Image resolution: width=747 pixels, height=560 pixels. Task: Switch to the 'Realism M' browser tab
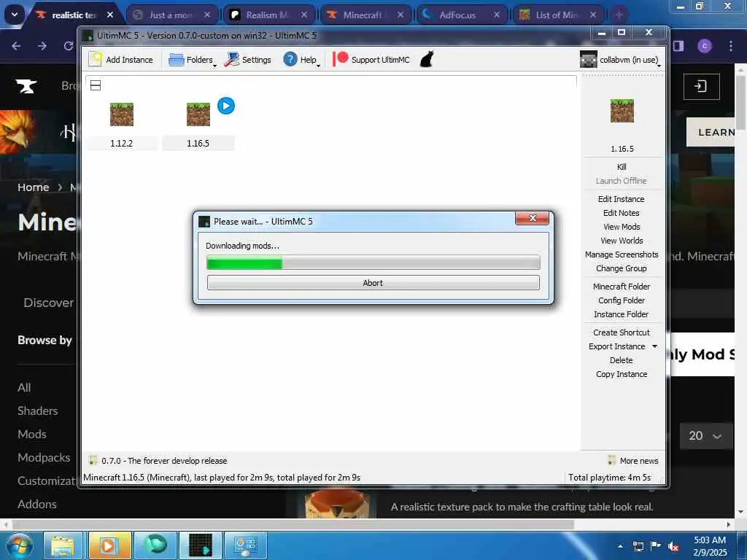268,15
